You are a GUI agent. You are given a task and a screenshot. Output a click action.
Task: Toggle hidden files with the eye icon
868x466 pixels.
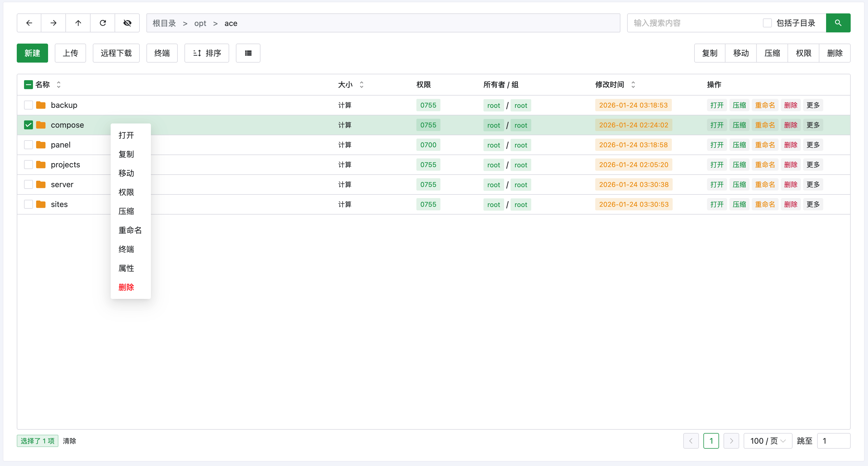point(127,23)
